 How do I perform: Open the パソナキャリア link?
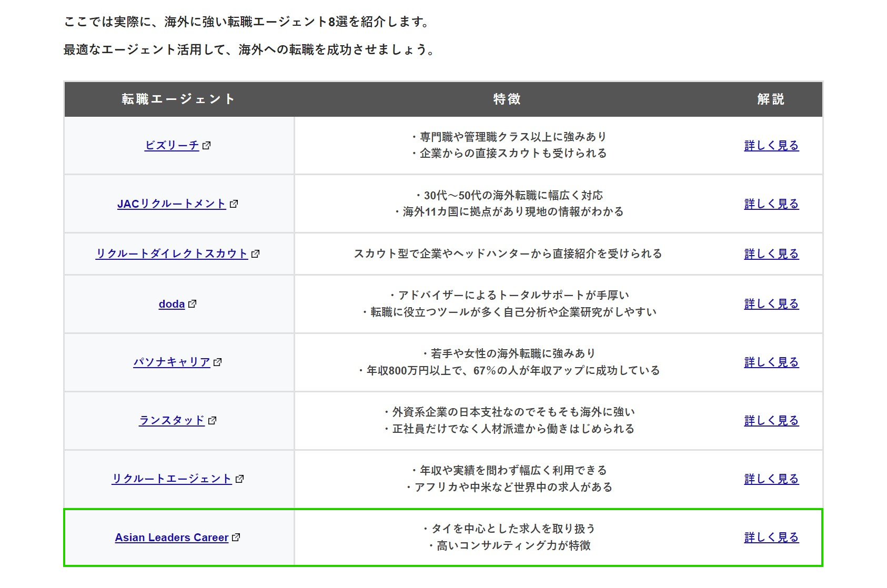(x=172, y=362)
